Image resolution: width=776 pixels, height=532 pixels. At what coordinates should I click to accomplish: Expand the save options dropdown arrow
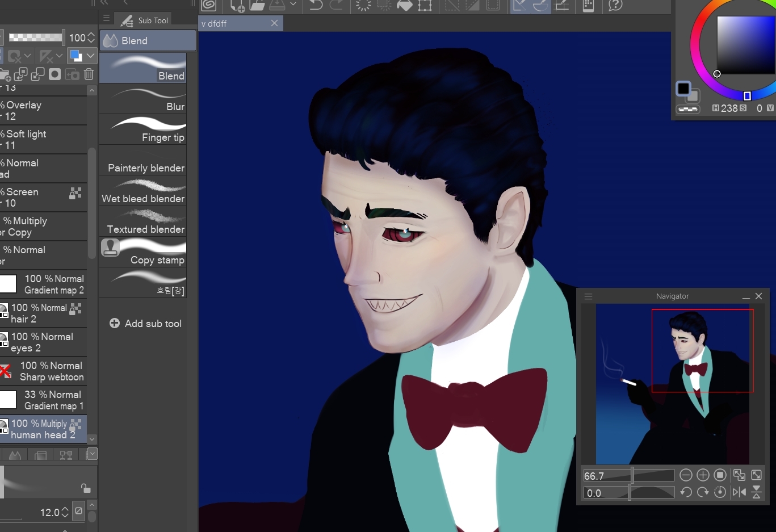[293, 5]
